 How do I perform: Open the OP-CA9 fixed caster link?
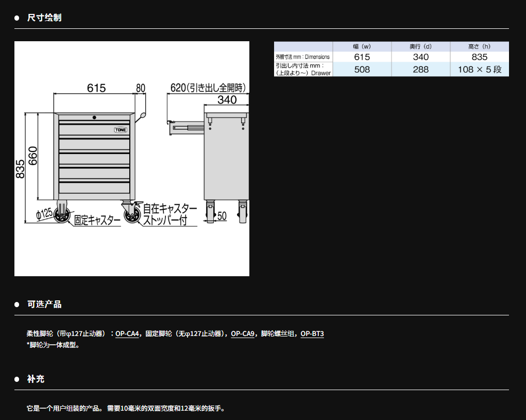tap(242, 334)
